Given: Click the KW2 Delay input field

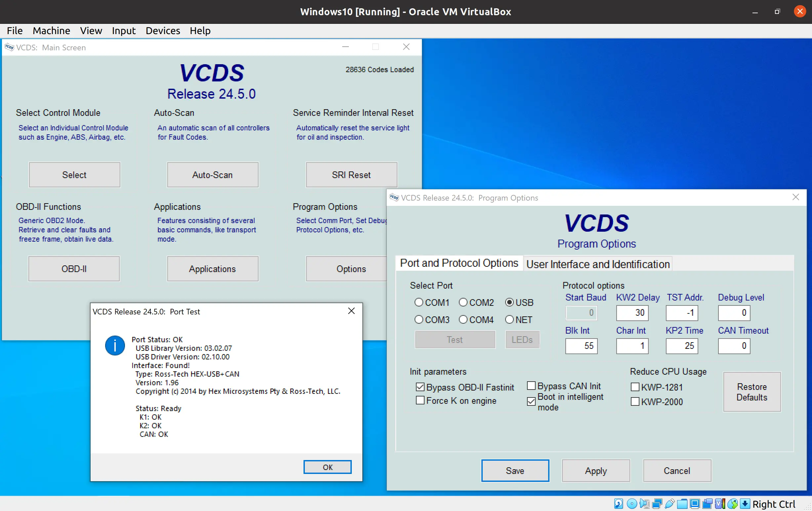Looking at the screenshot, I should click(632, 313).
